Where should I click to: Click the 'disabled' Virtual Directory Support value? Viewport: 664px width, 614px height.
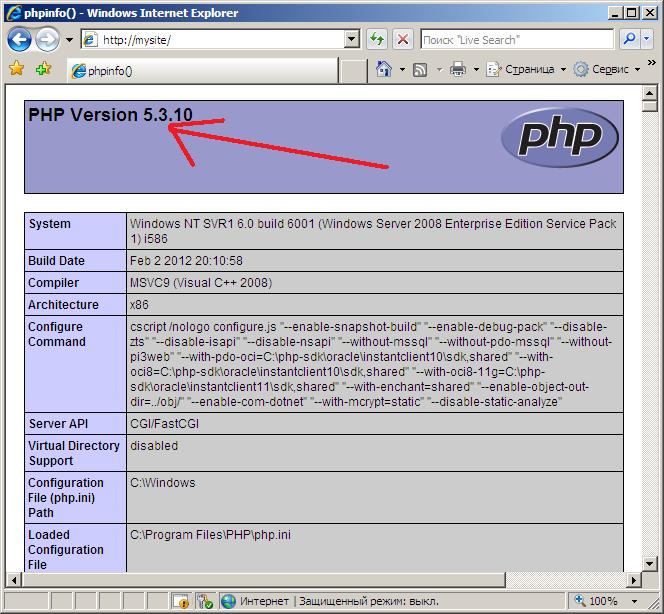coord(154,446)
